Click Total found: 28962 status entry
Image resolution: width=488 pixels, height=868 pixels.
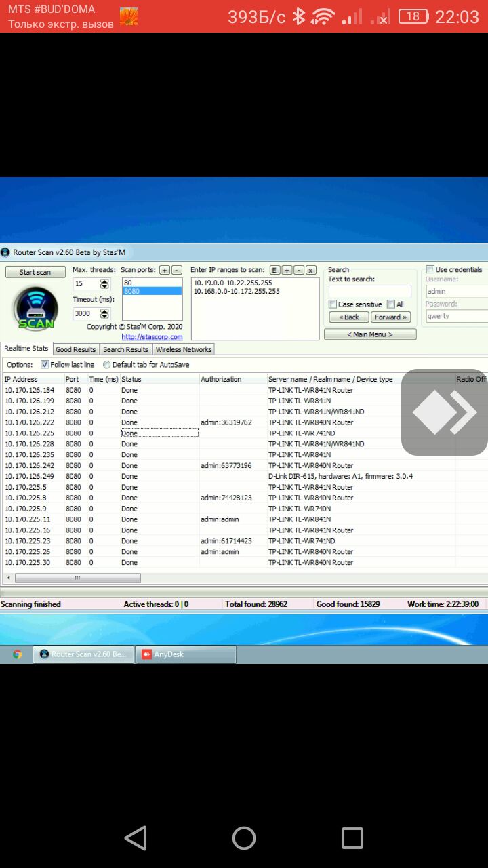(x=256, y=604)
